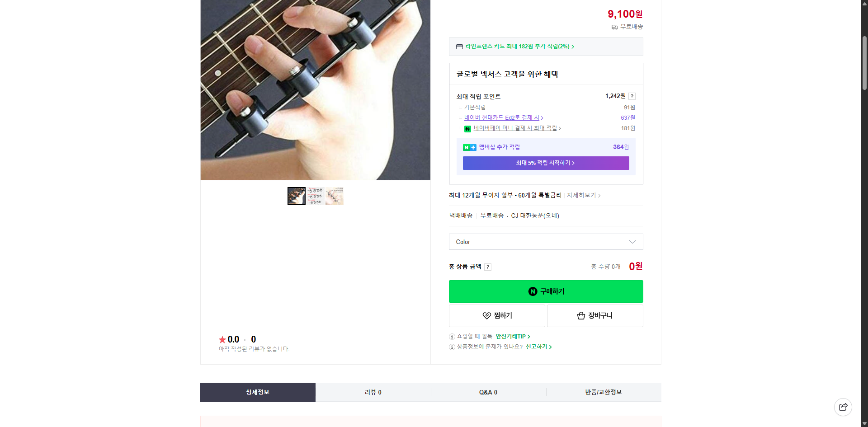Open the help tooltip next to 1,242원
The height and width of the screenshot is (427, 868).
coord(632,96)
